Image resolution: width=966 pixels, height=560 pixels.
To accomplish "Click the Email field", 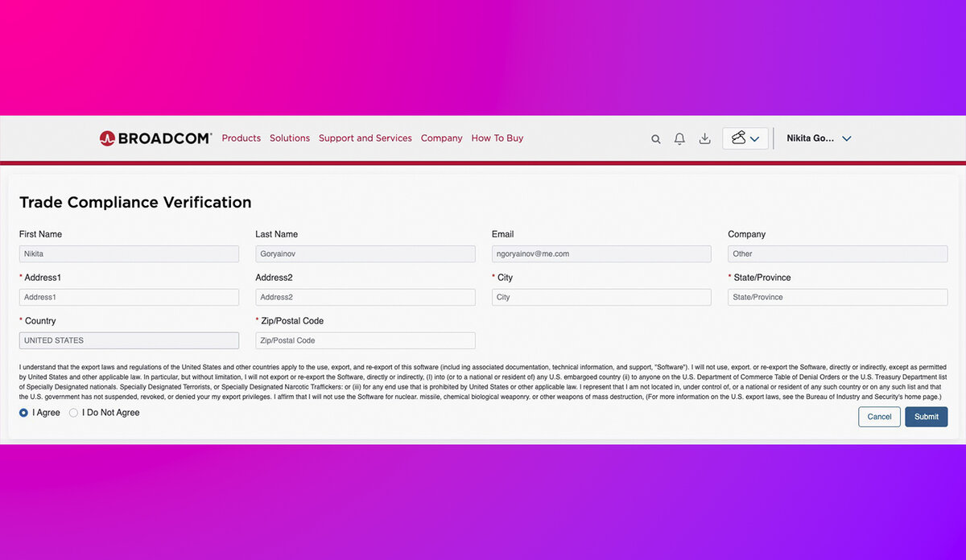I will pyautogui.click(x=601, y=253).
